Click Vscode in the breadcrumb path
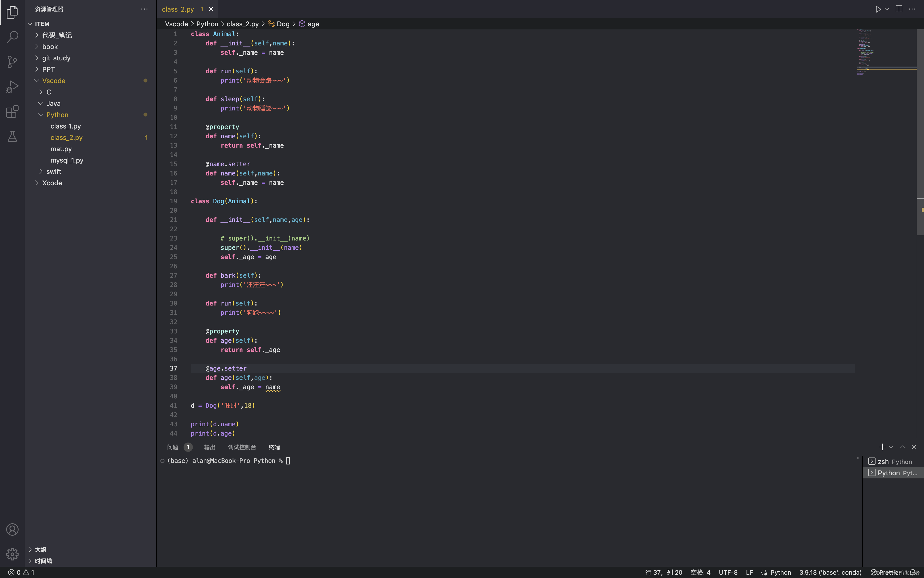The height and width of the screenshot is (578, 924). click(x=176, y=24)
